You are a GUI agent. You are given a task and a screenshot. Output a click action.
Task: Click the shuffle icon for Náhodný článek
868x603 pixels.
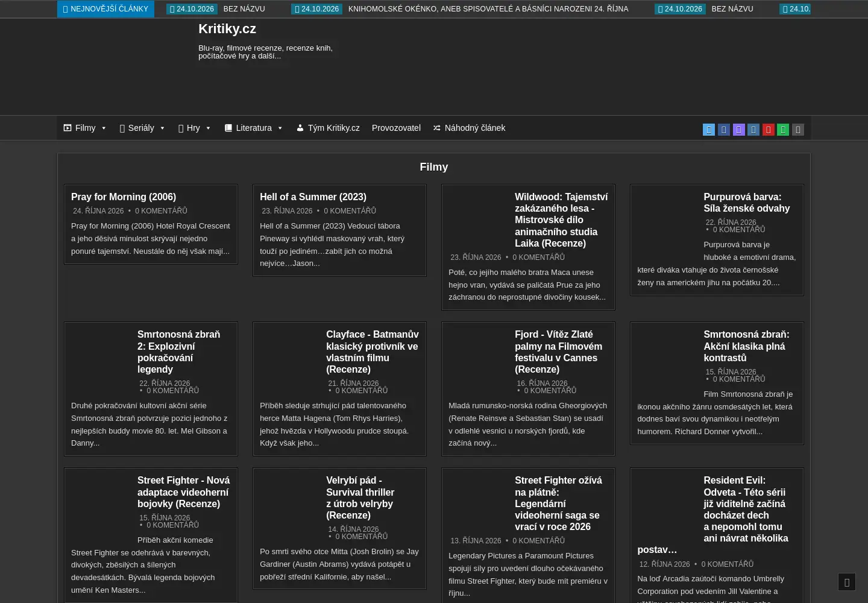point(437,128)
